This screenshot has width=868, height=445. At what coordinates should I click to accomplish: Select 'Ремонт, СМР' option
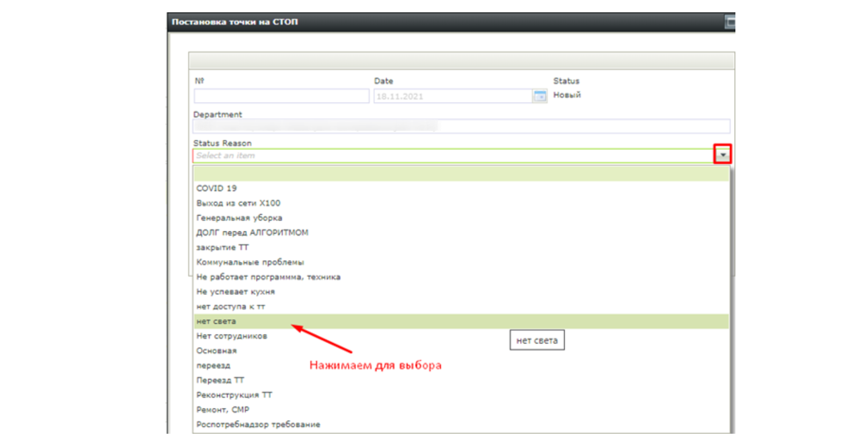461,410
